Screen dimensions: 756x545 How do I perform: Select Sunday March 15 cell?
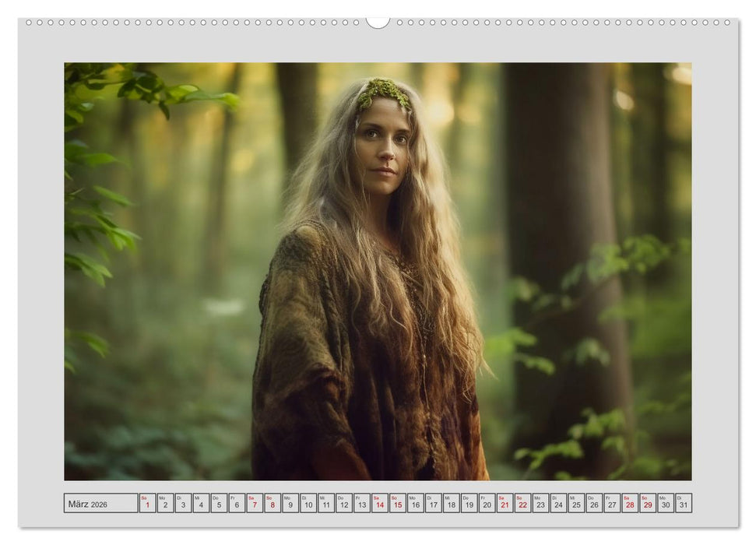(398, 503)
